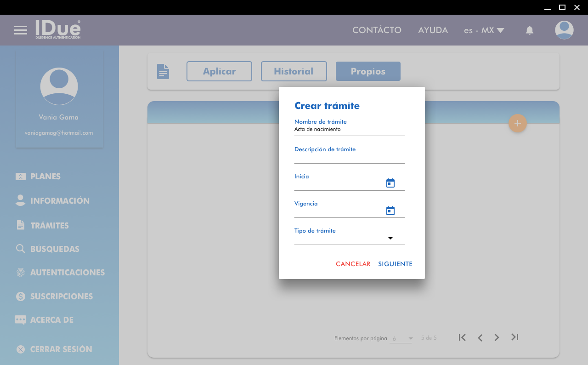The height and width of the screenshot is (365, 588).
Task: Click the previous page chevron
Action: pos(480,337)
